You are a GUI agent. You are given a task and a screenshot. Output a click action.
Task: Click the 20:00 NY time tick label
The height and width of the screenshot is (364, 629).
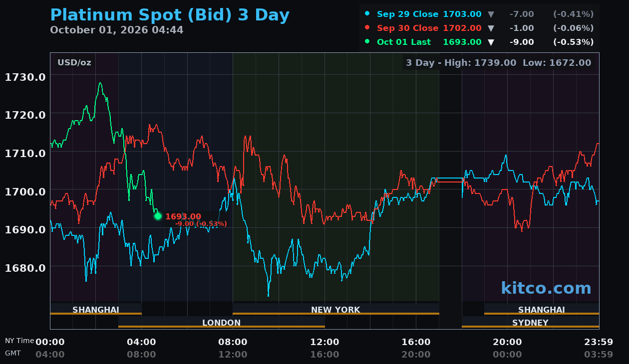click(x=507, y=342)
